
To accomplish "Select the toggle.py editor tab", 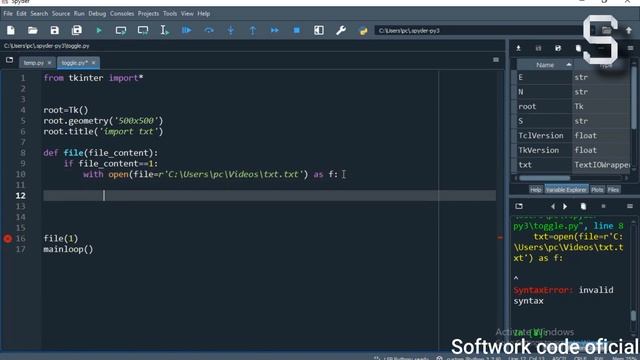I will pyautogui.click(x=75, y=63).
